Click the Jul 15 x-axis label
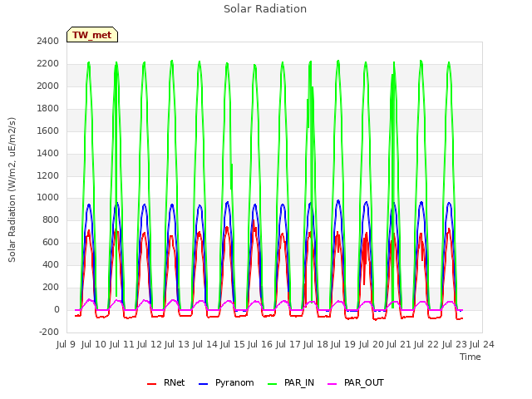 (233, 344)
